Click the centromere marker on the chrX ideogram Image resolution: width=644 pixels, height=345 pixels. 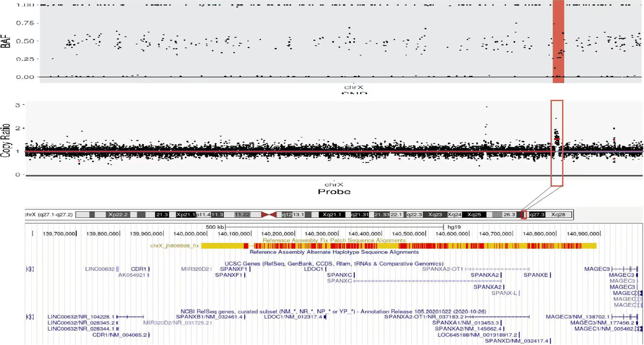[x=269, y=215]
